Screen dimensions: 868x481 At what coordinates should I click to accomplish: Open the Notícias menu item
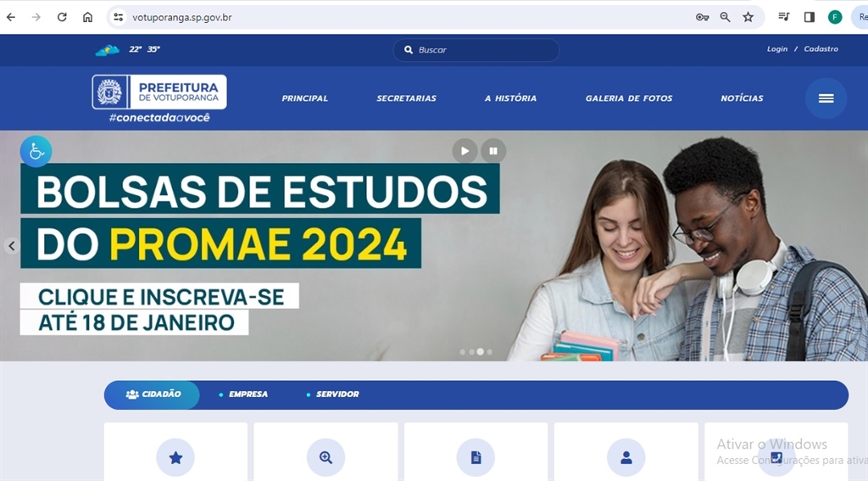(x=742, y=98)
